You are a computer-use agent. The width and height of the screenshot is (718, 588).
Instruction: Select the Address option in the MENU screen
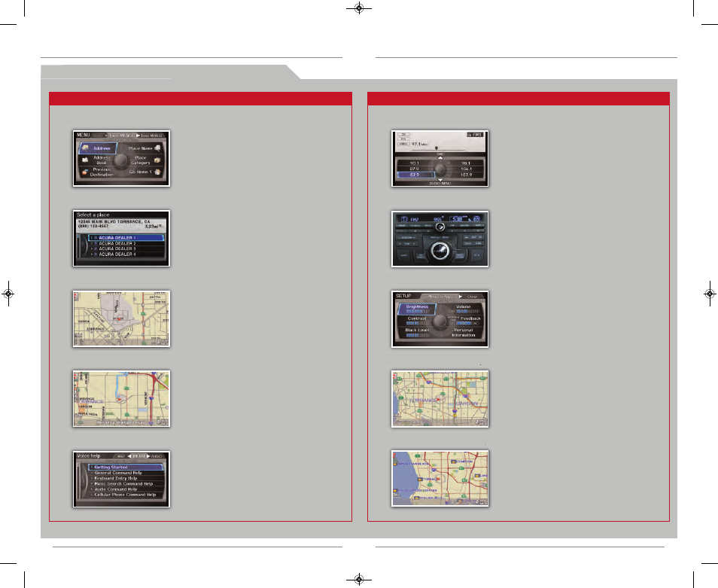click(98, 148)
